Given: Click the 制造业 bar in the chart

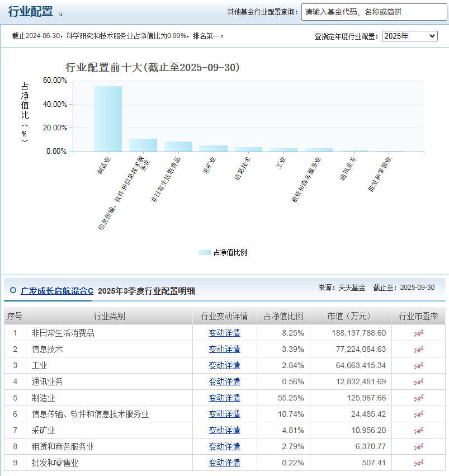Looking at the screenshot, I should pos(108,119).
